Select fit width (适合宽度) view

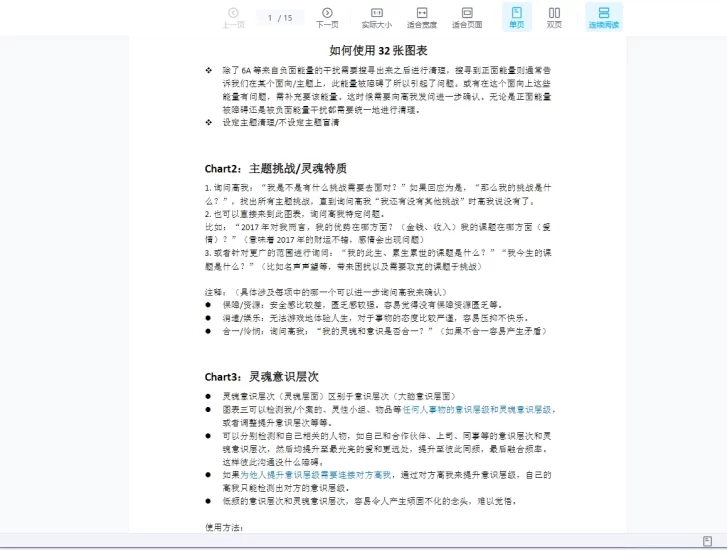point(422,17)
